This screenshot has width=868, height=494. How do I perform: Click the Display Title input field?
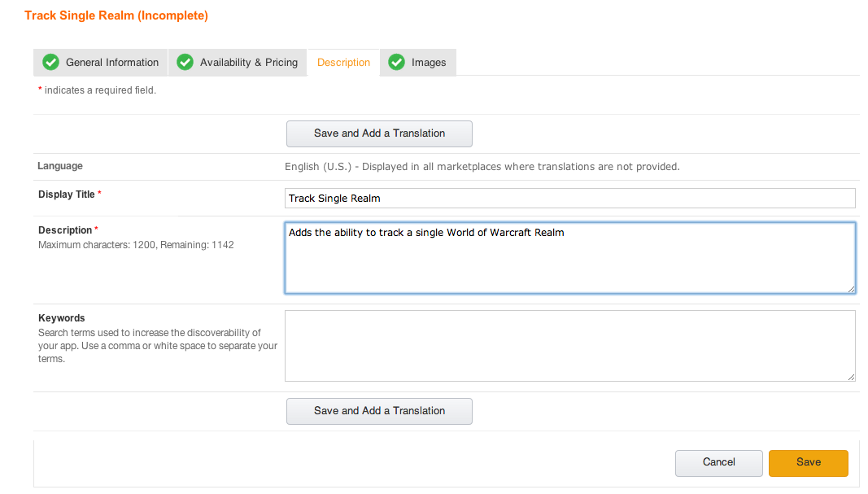(569, 198)
